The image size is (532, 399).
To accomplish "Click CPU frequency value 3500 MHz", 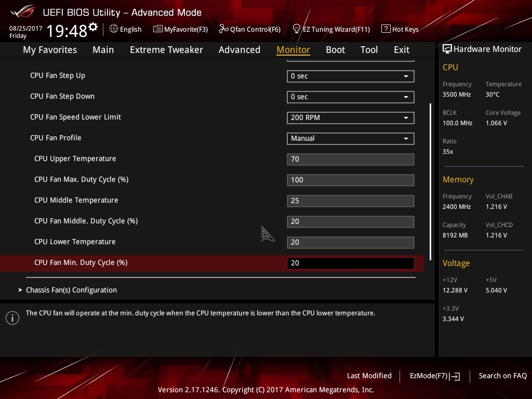I will point(456,95).
